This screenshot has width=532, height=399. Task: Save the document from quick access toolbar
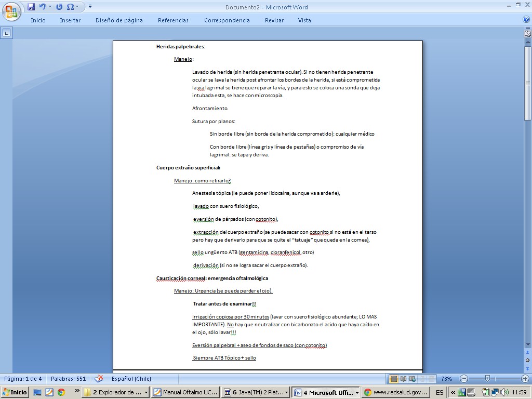[x=31, y=7]
